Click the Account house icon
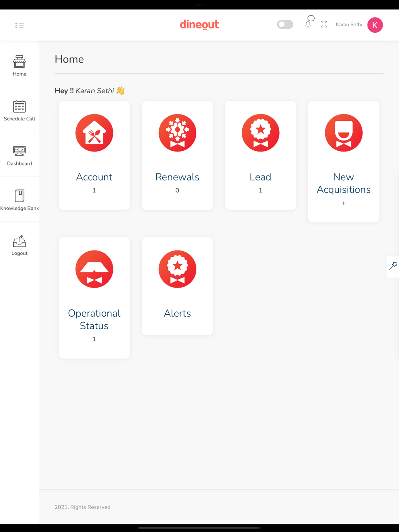This screenshot has width=399, height=532. [94, 133]
